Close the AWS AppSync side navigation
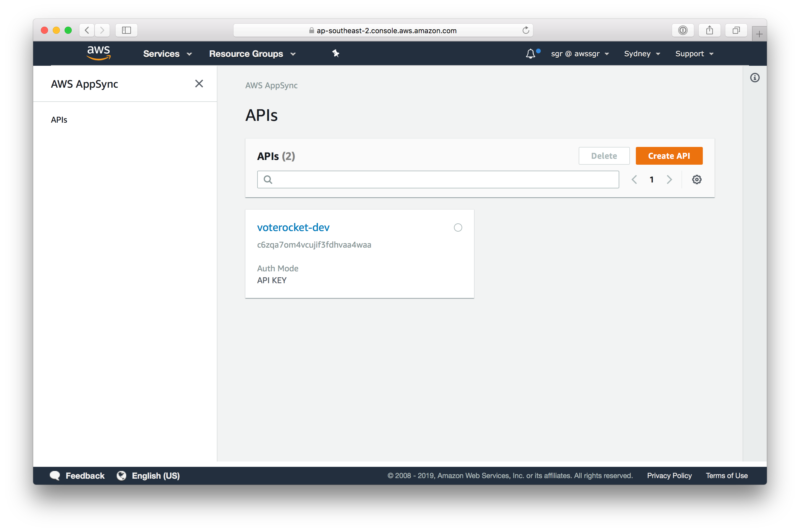The width and height of the screenshot is (800, 532). coord(199,84)
